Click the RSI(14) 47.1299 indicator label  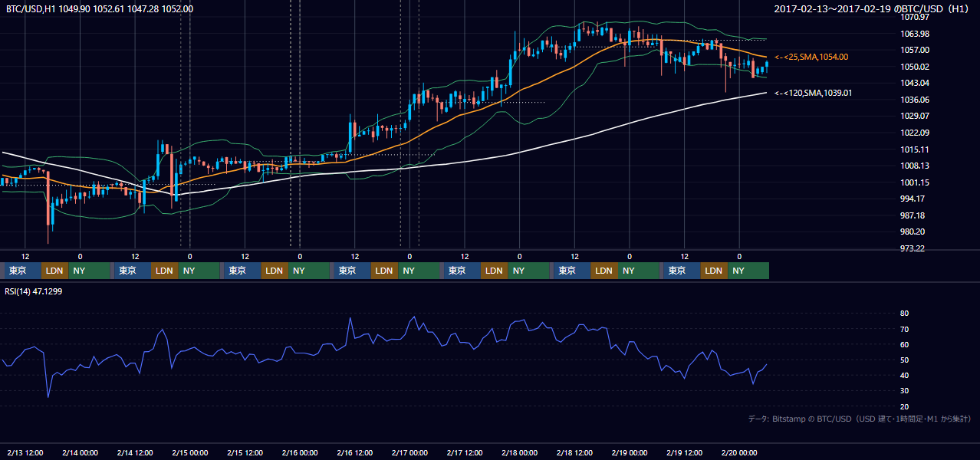click(x=35, y=292)
